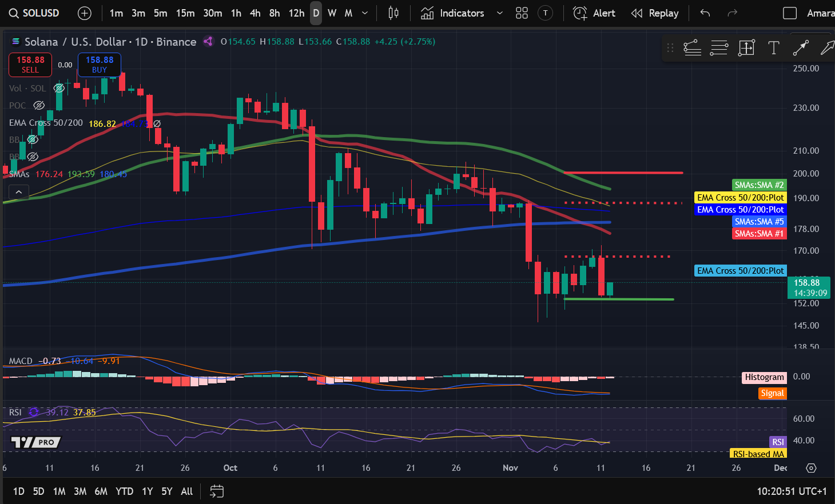Image resolution: width=835 pixels, height=504 pixels.
Task: Open the Indicators favorites dropdown chevron
Action: [x=499, y=13]
